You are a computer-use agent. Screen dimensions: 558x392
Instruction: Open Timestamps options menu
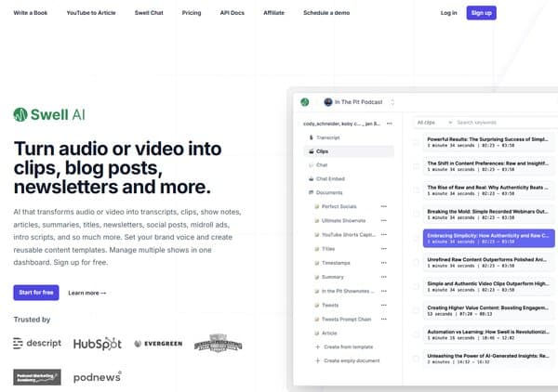(383, 263)
